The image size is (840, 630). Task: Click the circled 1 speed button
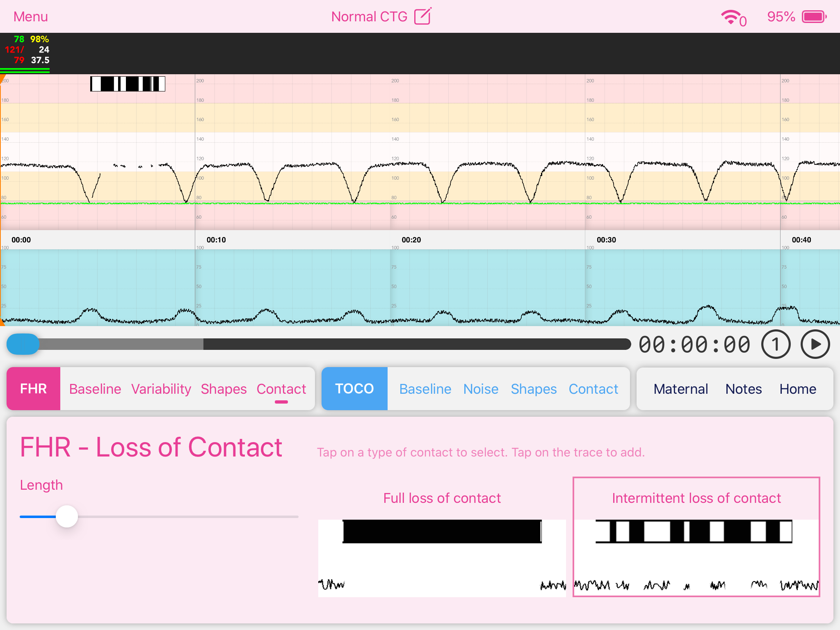pyautogui.click(x=776, y=345)
